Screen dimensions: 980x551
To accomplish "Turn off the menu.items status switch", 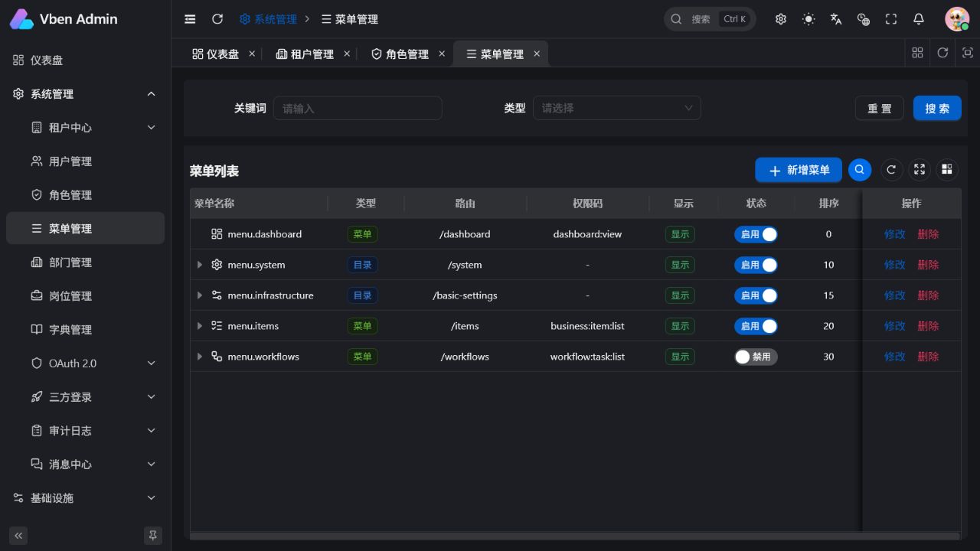I will coord(756,326).
